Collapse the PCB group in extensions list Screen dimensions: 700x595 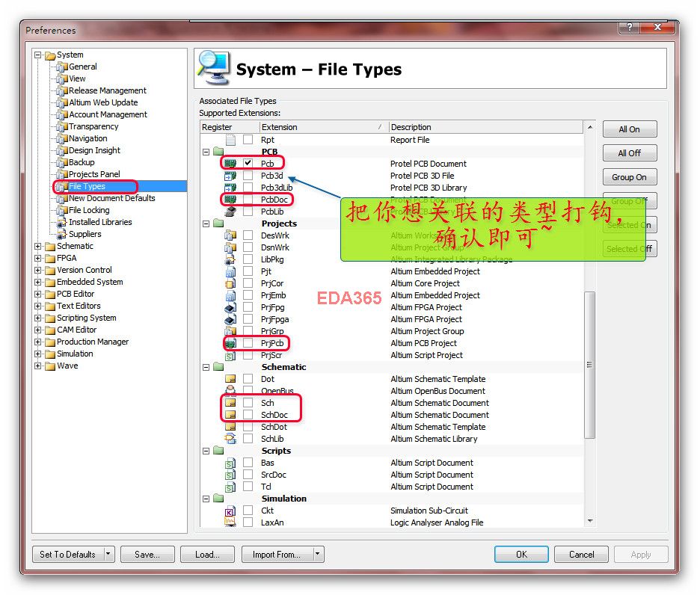point(206,152)
